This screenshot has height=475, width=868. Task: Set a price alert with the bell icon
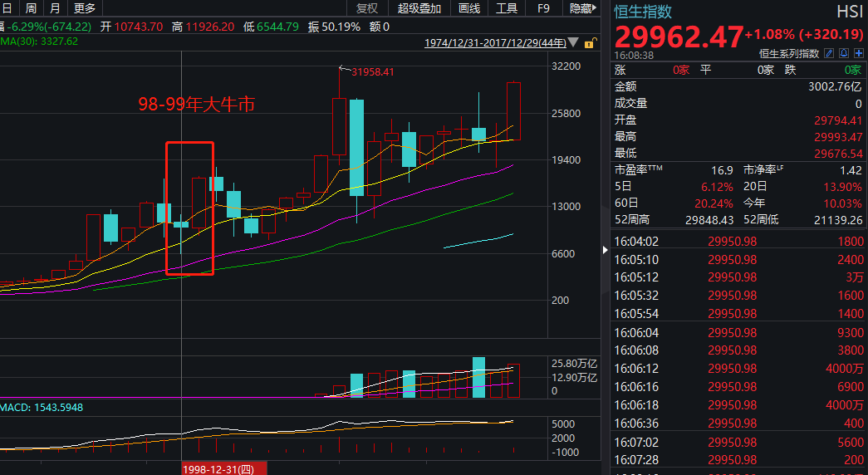point(844,53)
